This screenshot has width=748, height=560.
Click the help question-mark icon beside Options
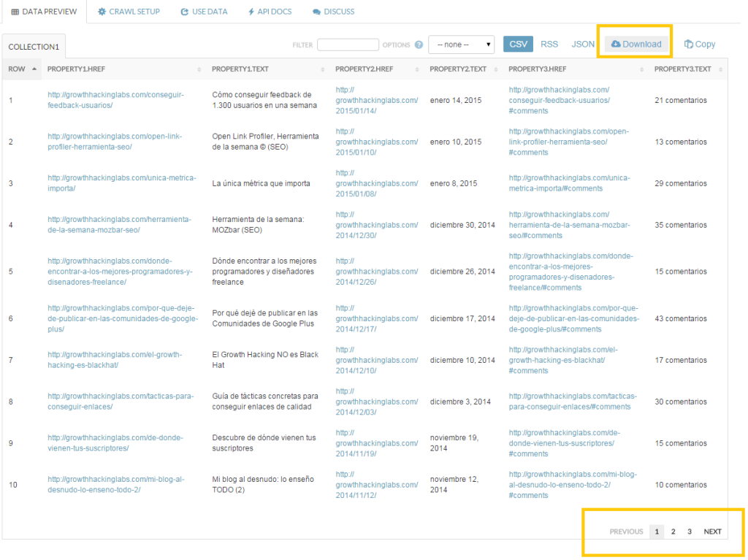pos(419,45)
